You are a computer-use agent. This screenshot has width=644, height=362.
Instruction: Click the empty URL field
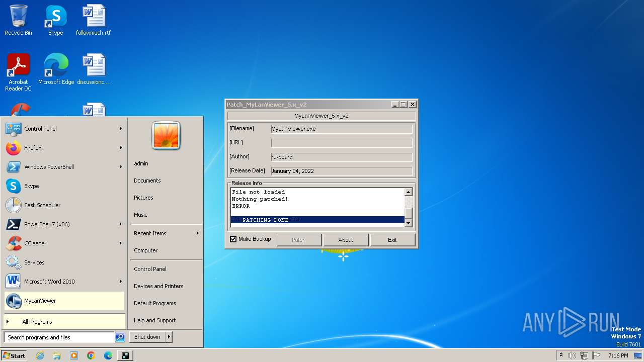[342, 143]
